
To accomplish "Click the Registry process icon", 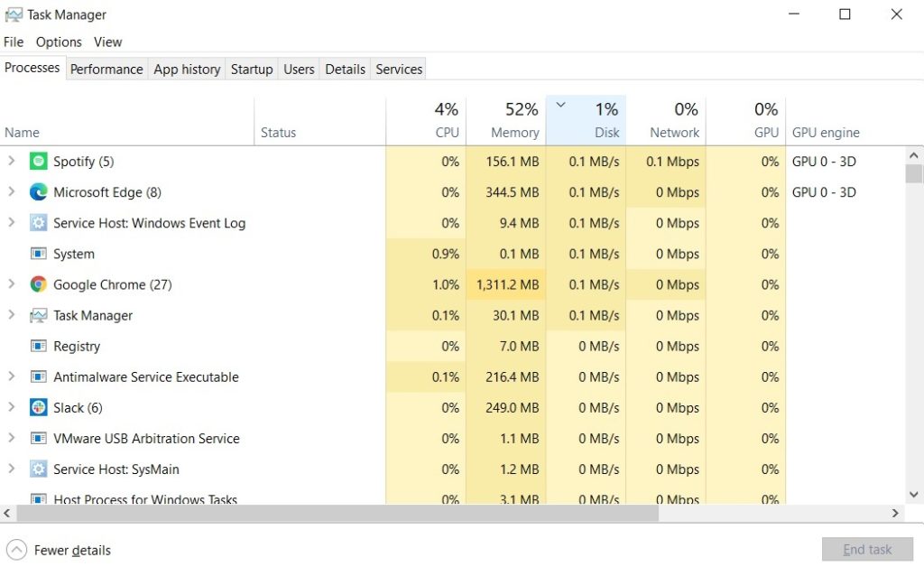I will pyautogui.click(x=37, y=346).
